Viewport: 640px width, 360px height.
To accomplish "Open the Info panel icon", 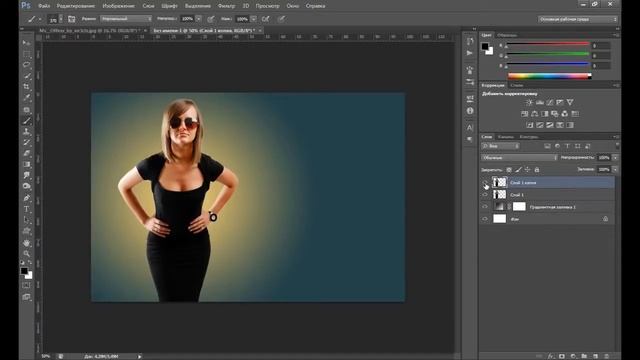I will click(470, 111).
